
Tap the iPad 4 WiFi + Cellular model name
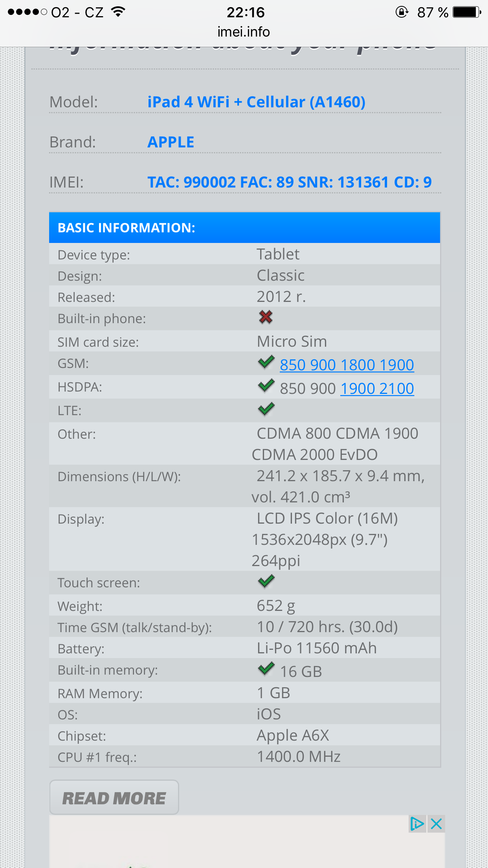[x=256, y=102]
